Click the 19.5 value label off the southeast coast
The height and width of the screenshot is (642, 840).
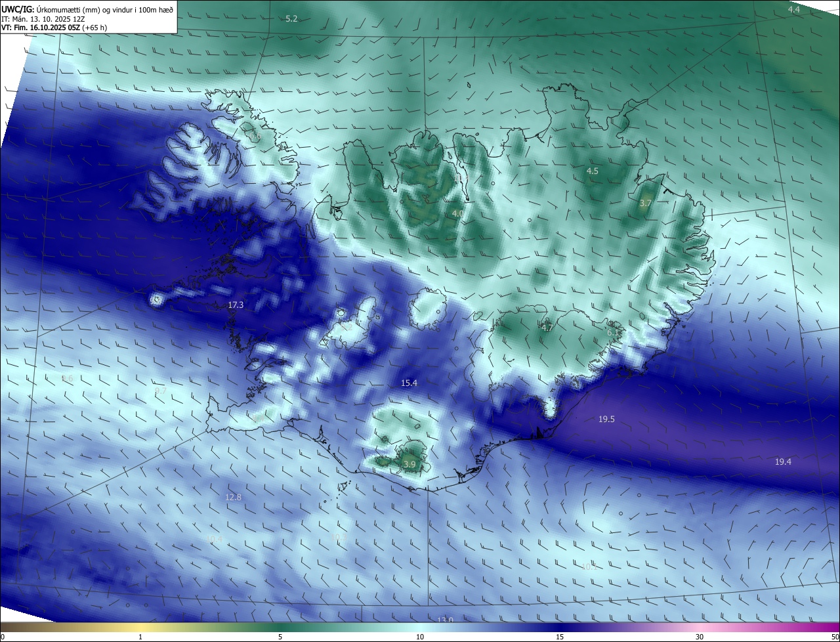click(606, 419)
